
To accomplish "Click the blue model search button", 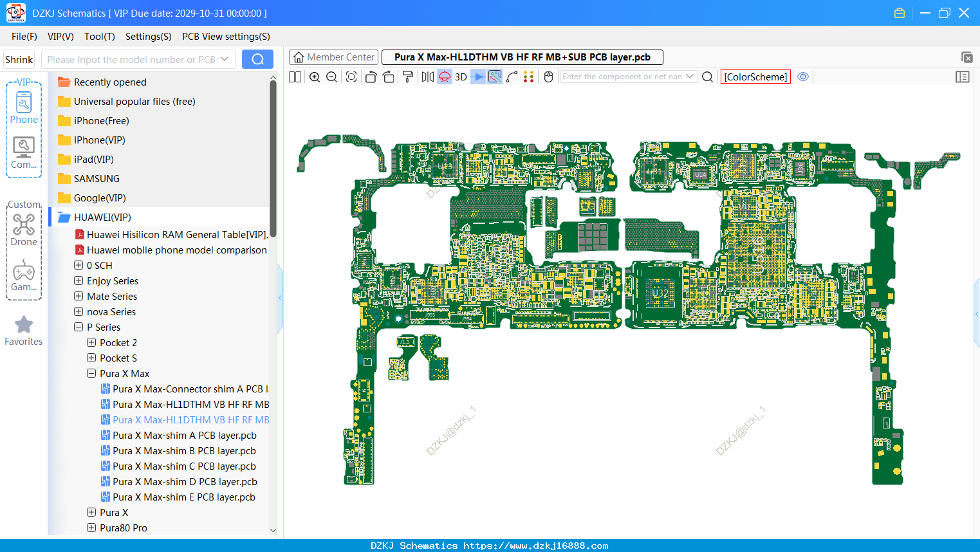I will [x=257, y=59].
